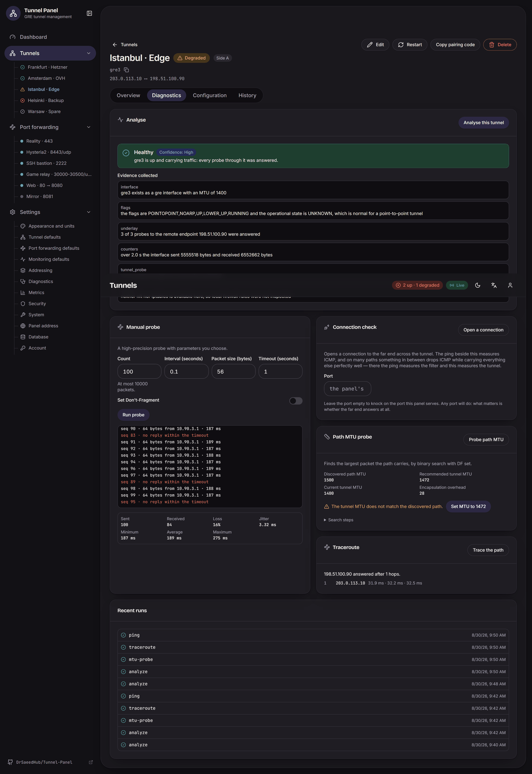Viewport: 532px width, 774px height.
Task: Click the back arrow to Tunnels
Action: click(x=115, y=45)
